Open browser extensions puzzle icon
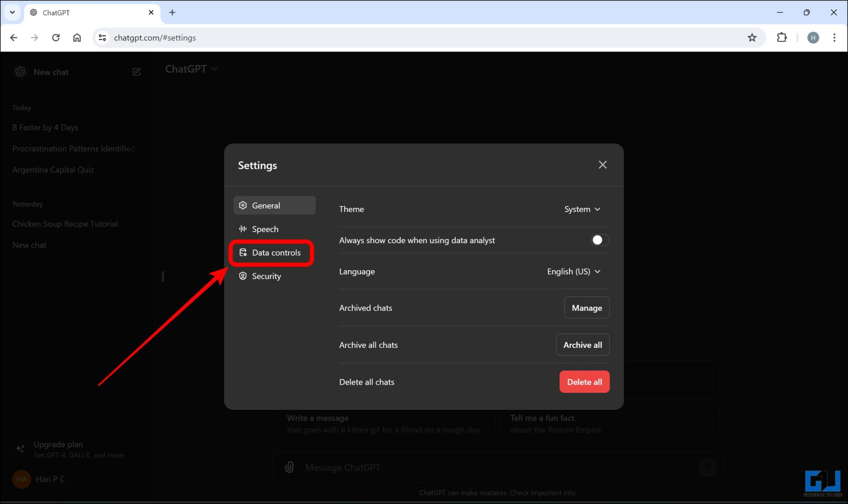 click(782, 37)
